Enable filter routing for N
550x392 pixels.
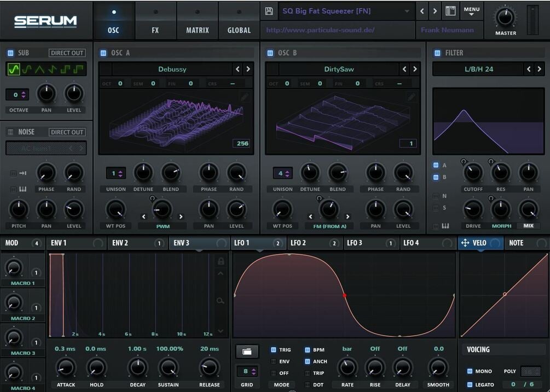click(436, 196)
